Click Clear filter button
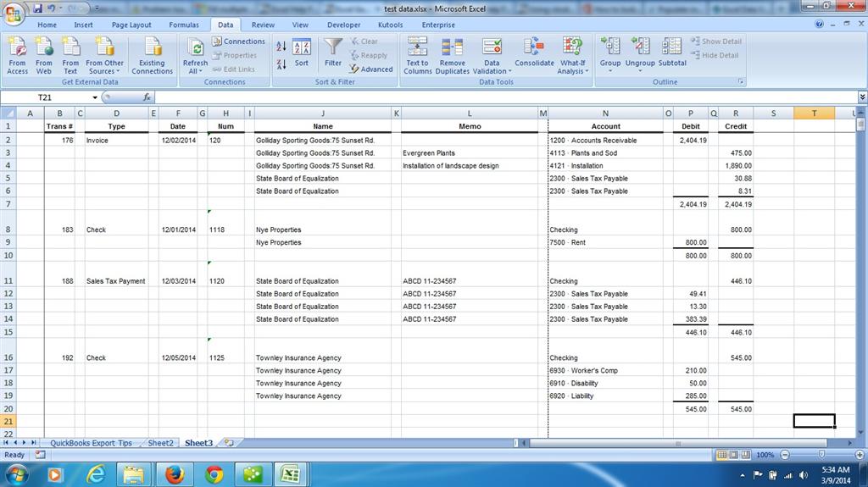Image resolution: width=868 pixels, height=487 pixels. pyautogui.click(x=364, y=42)
